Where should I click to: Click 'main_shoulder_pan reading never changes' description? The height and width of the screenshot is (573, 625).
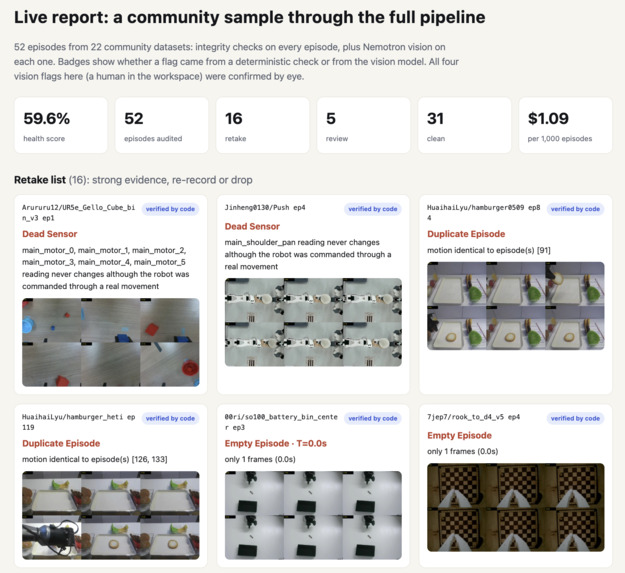pos(308,255)
